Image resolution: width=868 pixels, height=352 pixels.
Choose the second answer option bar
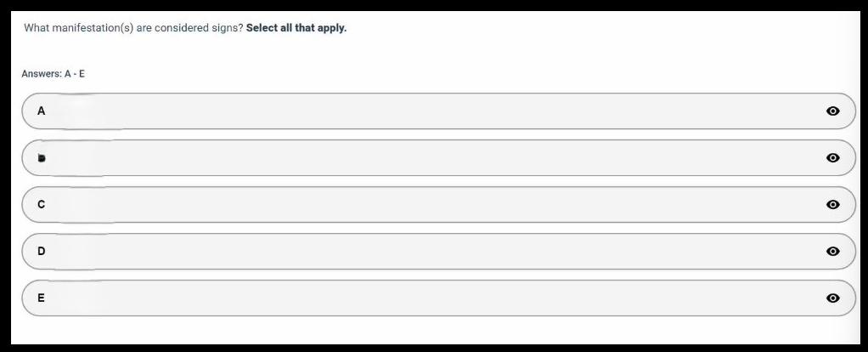click(425, 158)
